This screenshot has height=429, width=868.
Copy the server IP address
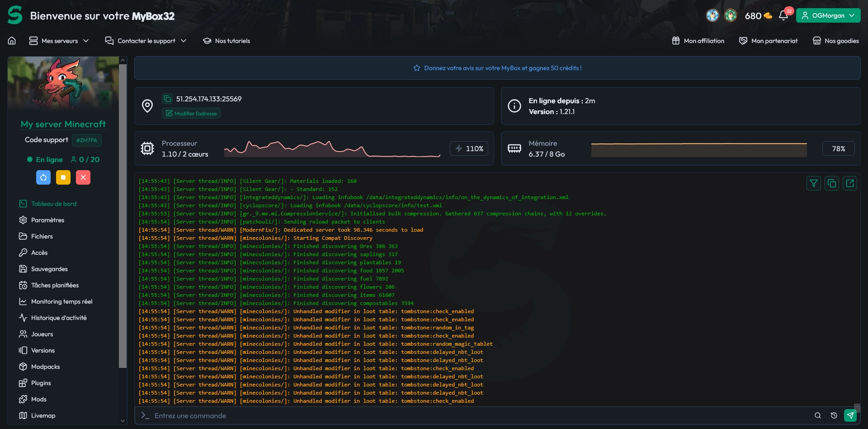coord(167,99)
